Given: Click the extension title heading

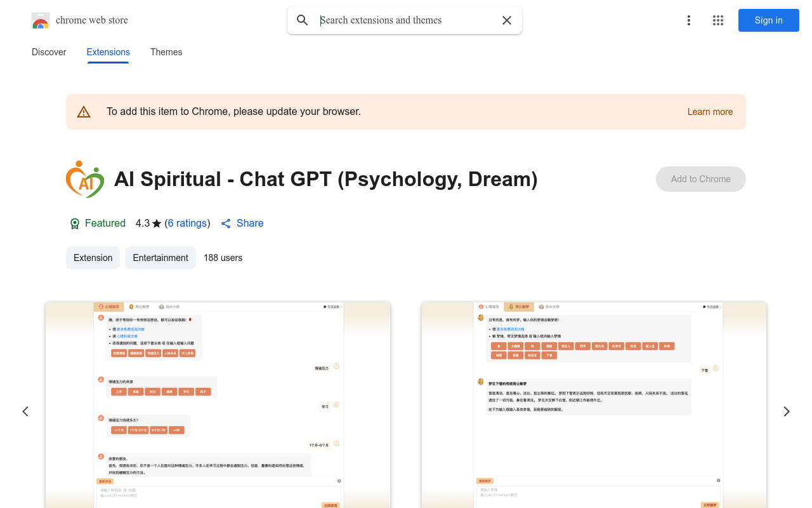Looking at the screenshot, I should [x=326, y=179].
